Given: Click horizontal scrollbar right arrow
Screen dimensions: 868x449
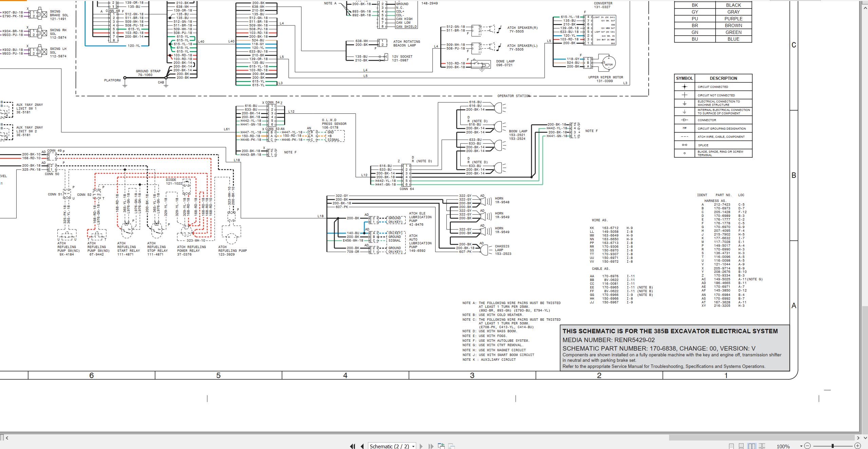Looking at the screenshot, I should [x=858, y=438].
